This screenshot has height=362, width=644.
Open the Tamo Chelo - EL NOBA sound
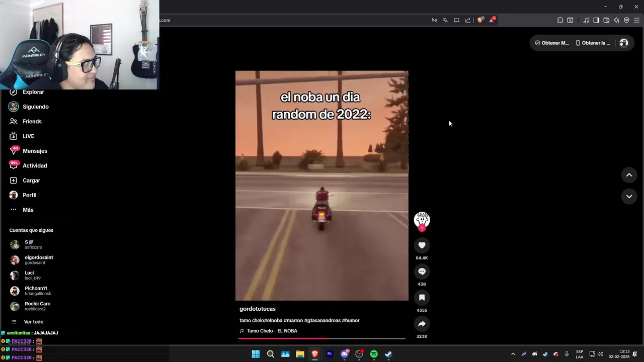[272, 331]
